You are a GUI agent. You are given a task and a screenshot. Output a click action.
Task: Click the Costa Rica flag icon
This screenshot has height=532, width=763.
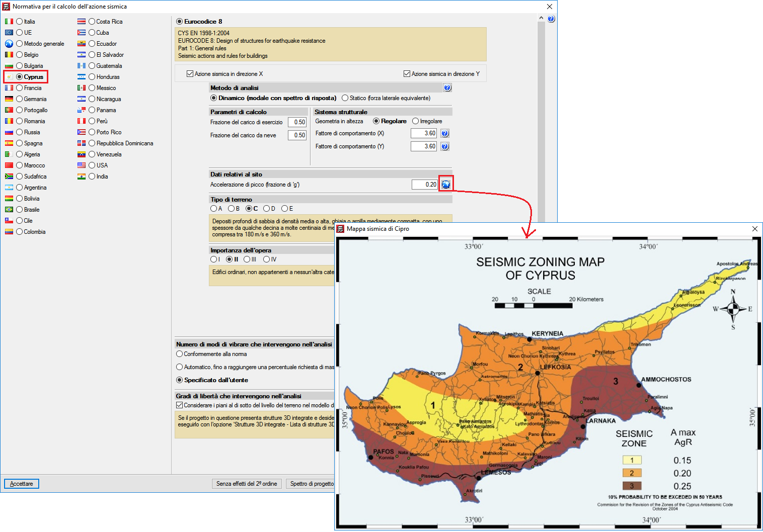pos(82,22)
